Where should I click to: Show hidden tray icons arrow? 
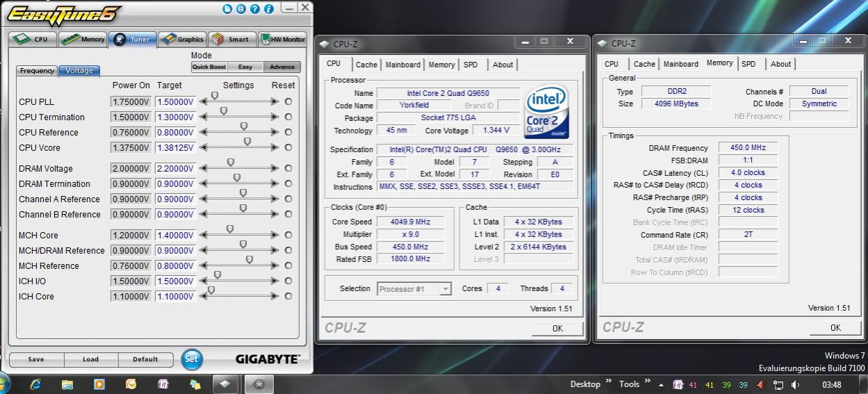point(661,384)
